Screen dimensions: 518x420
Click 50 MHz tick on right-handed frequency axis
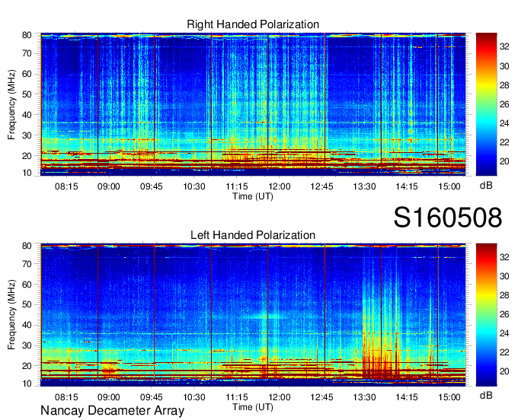[x=27, y=94]
